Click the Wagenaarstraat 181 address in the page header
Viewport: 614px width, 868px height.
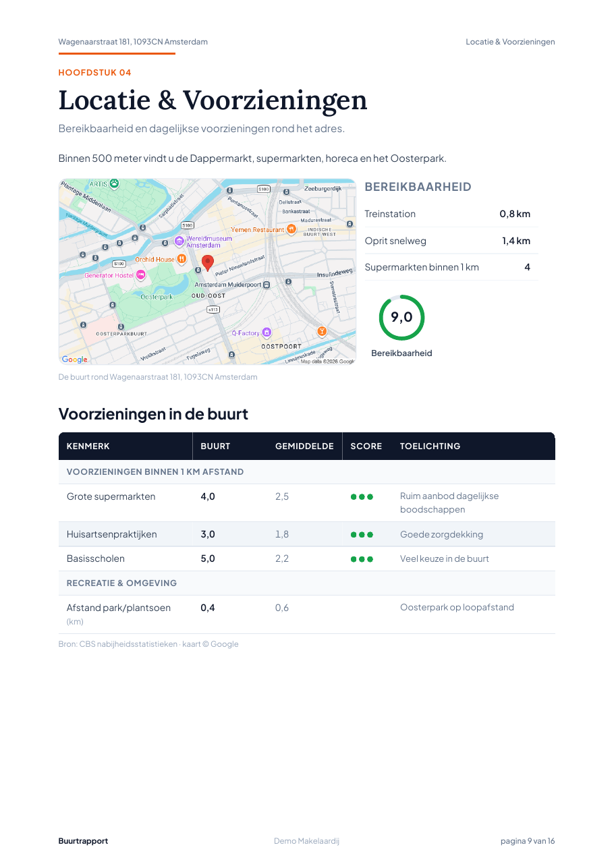click(x=133, y=42)
